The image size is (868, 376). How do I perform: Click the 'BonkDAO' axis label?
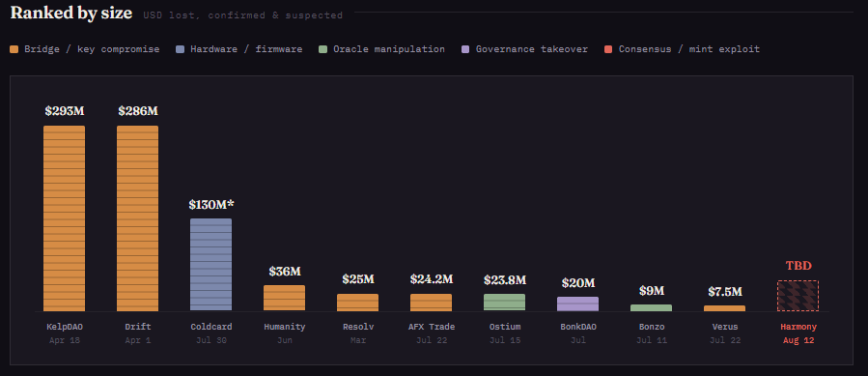pos(578,327)
